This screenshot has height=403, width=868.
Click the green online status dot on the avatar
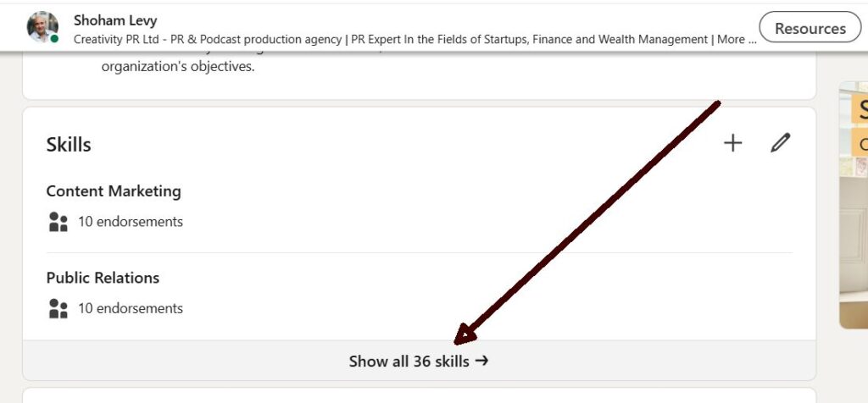(55, 39)
